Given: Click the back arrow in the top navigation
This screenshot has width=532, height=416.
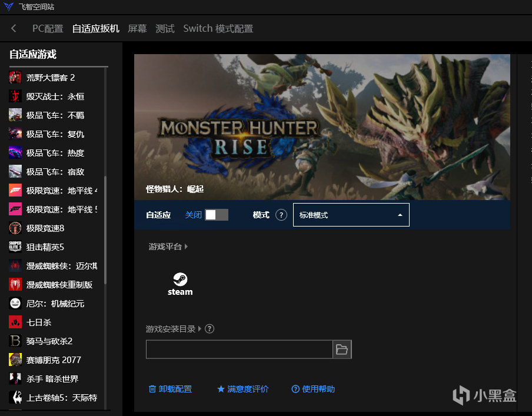Looking at the screenshot, I should (14, 28).
